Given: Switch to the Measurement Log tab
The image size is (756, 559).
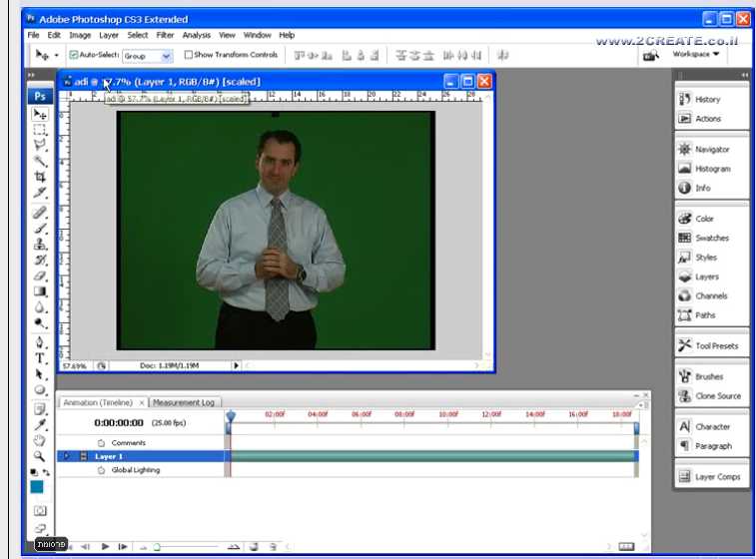Looking at the screenshot, I should tap(184, 402).
